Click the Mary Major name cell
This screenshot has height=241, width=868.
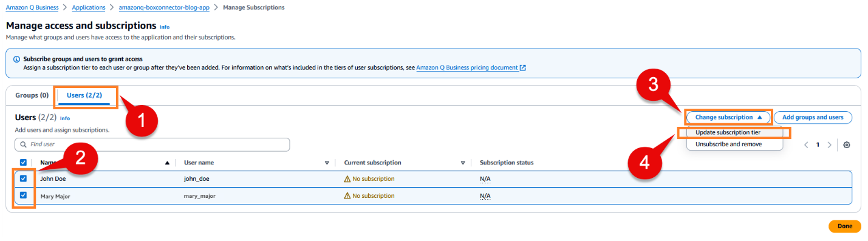pyautogui.click(x=55, y=196)
